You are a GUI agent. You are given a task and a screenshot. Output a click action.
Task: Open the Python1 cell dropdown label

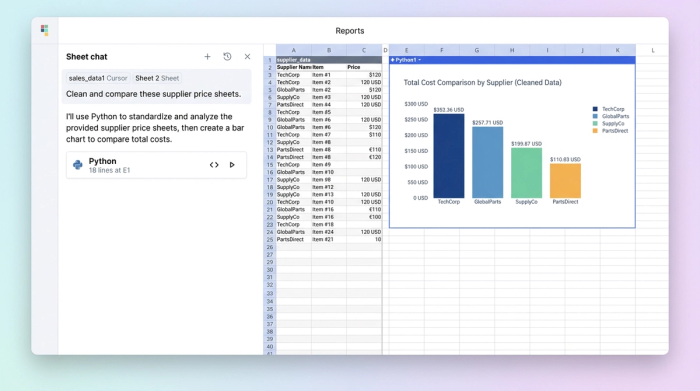[406, 60]
